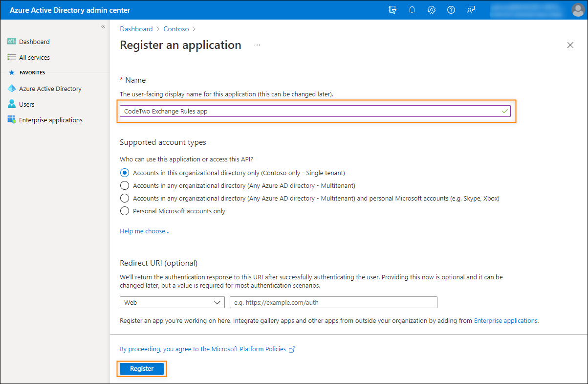Open the feedback icon in header

coord(471,10)
